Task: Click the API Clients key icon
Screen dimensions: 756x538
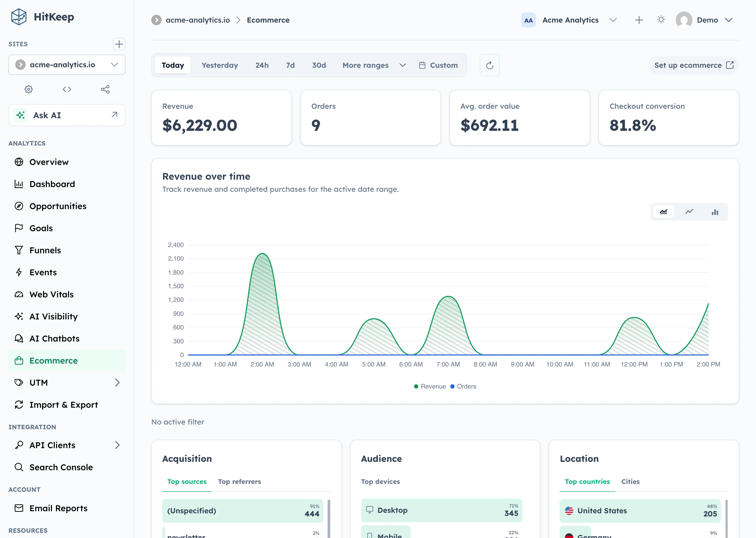Action: (19, 445)
